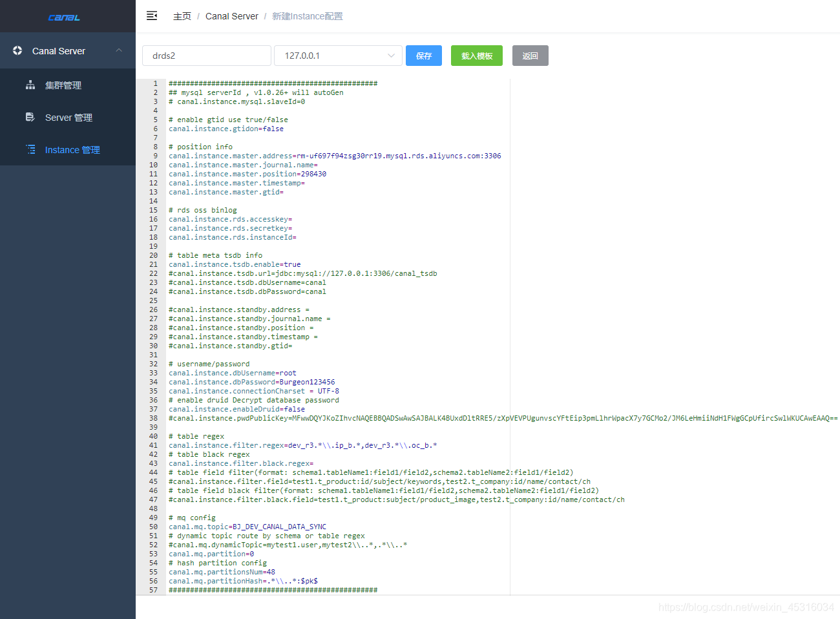Click the canal logo
The width and height of the screenshot is (840, 619).
[64, 17]
